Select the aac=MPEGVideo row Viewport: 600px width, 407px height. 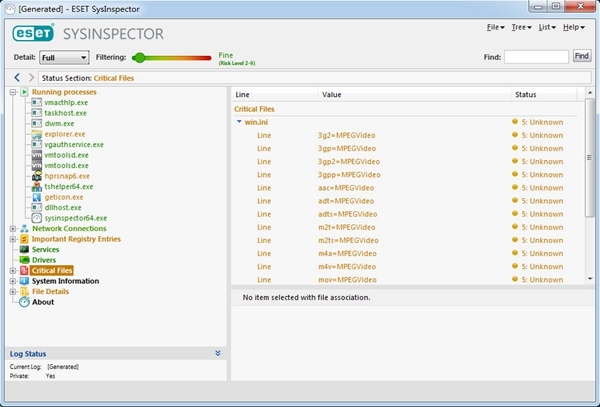405,188
